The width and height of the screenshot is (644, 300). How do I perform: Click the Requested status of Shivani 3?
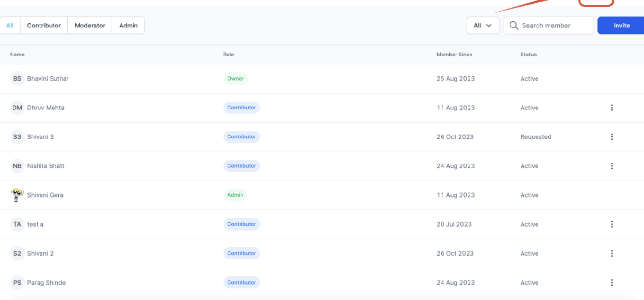tap(536, 137)
